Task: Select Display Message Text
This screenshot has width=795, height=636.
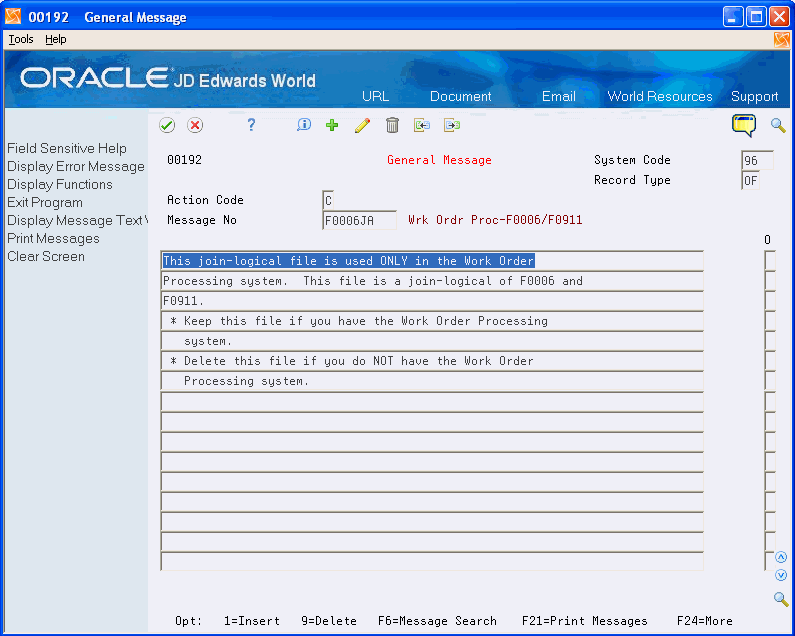Action: click(x=77, y=220)
